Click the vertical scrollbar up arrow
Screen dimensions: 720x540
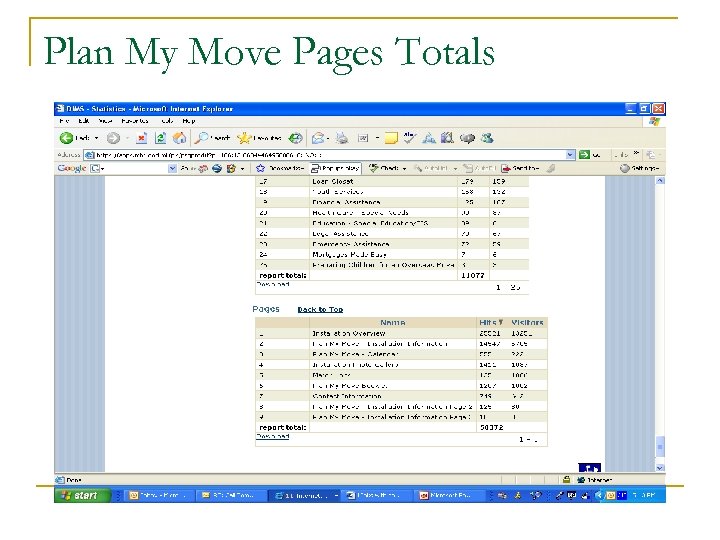click(x=660, y=181)
